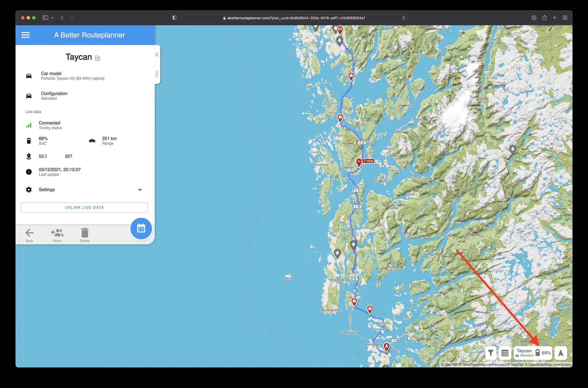The height and width of the screenshot is (388, 588).
Task: Click the range car icon
Action: point(92,141)
